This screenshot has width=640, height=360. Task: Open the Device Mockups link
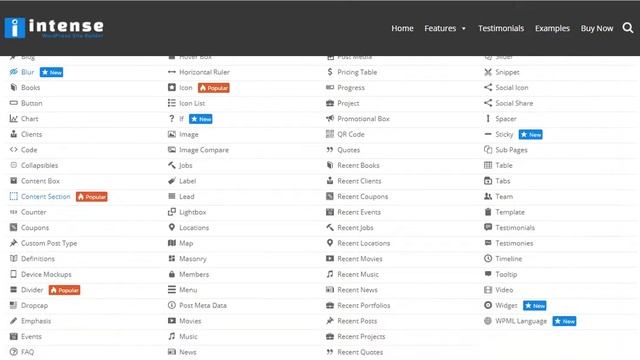46,274
